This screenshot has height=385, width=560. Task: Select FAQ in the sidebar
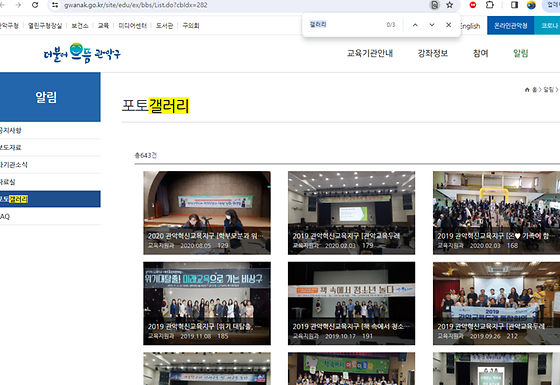[50, 216]
